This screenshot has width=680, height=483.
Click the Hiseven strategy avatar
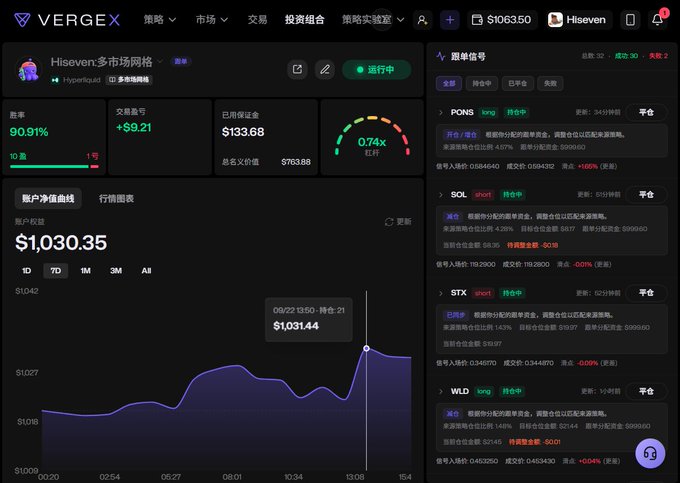click(x=29, y=69)
